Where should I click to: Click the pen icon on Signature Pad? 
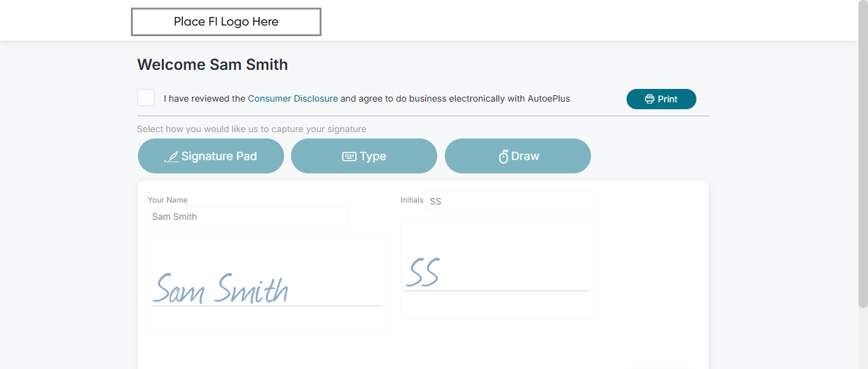(x=171, y=156)
